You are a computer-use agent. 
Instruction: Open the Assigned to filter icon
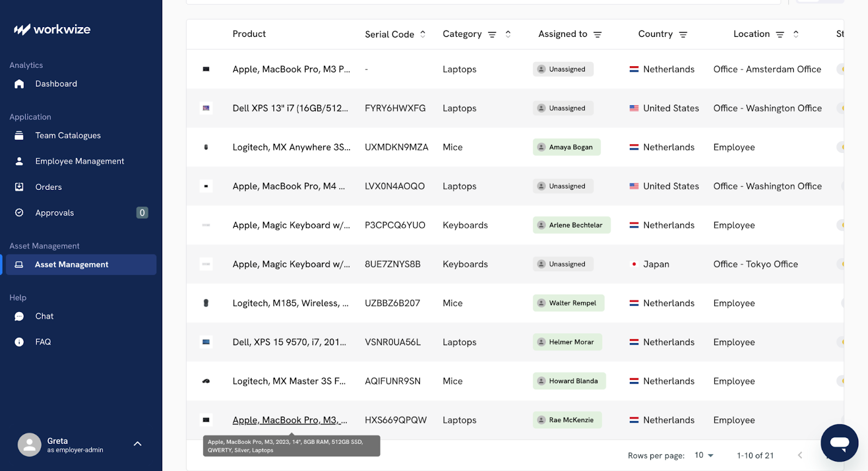coord(597,35)
